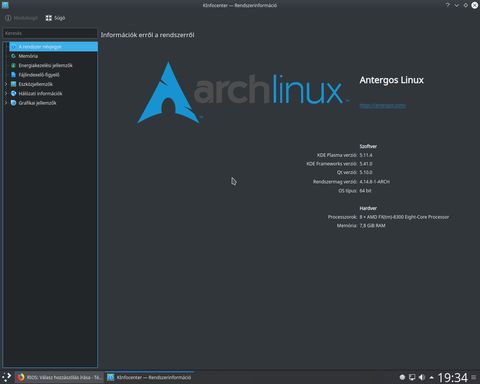
Task: Click the KDE Plasma version value 5.11.4
Action: [366, 155]
